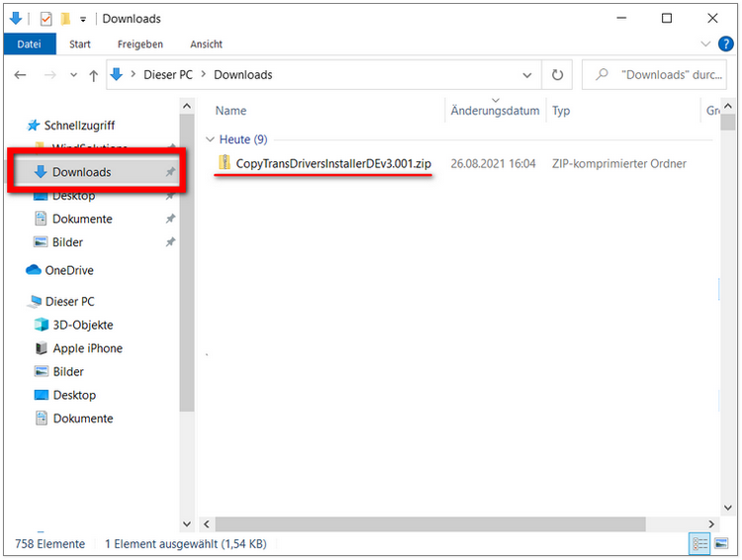Select Schnellzugriff in navigation pane
The height and width of the screenshot is (560, 742).
point(79,126)
